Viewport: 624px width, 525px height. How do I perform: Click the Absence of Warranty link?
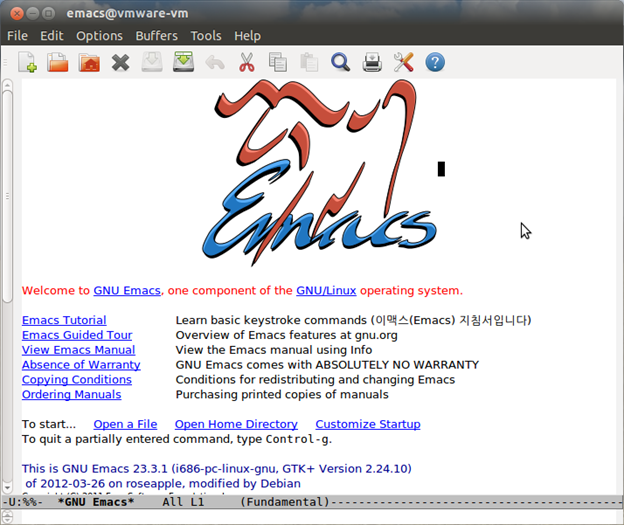click(81, 365)
